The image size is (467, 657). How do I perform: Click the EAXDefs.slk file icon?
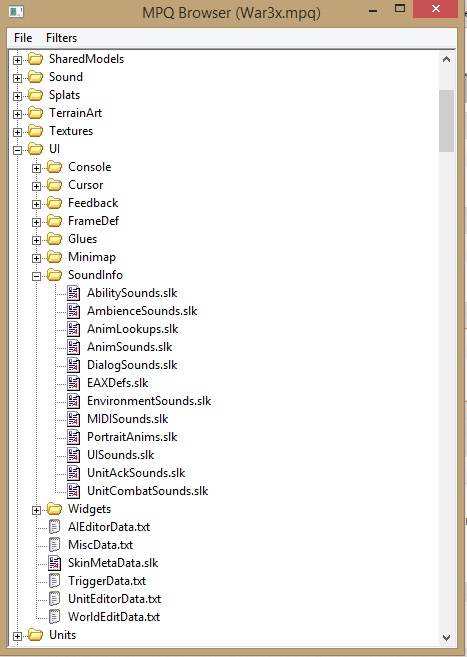[73, 383]
